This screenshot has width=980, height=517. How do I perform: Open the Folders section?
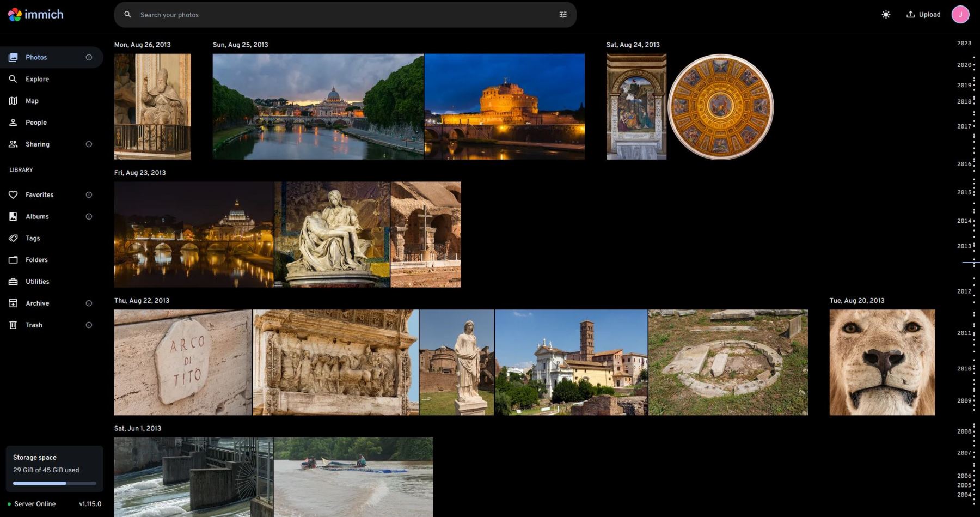coord(36,260)
